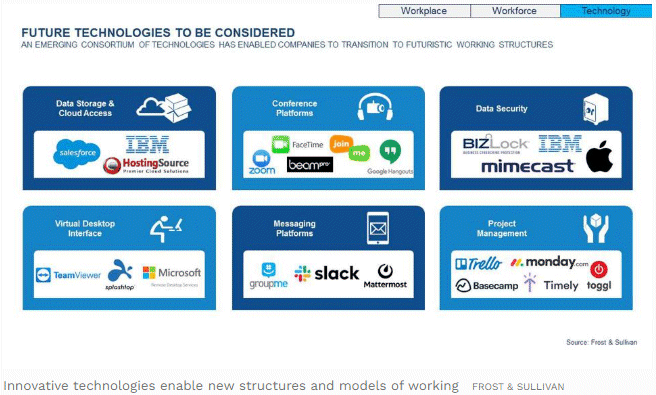
Task: Select the FaceTime green camera icon
Action: click(280, 144)
